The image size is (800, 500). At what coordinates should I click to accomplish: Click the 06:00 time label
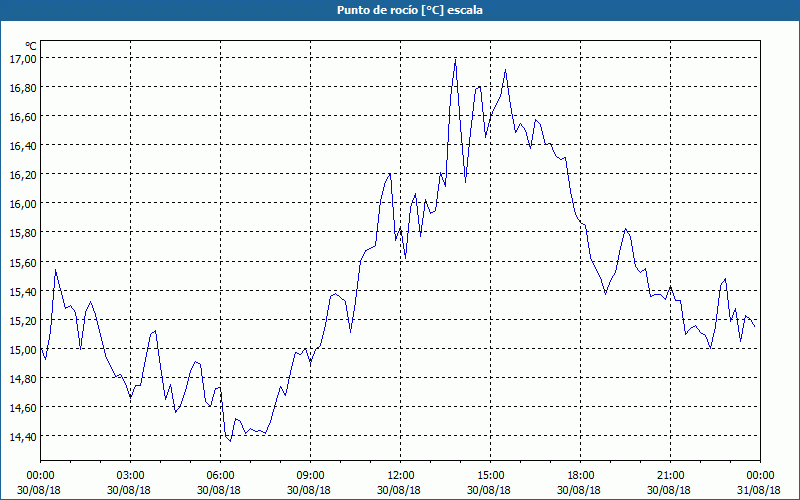[220, 476]
